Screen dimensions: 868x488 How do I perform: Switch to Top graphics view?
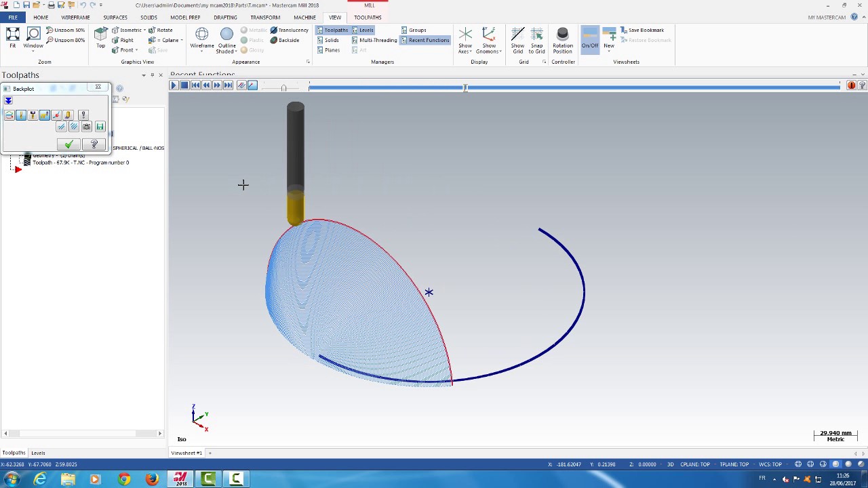pyautogui.click(x=100, y=37)
